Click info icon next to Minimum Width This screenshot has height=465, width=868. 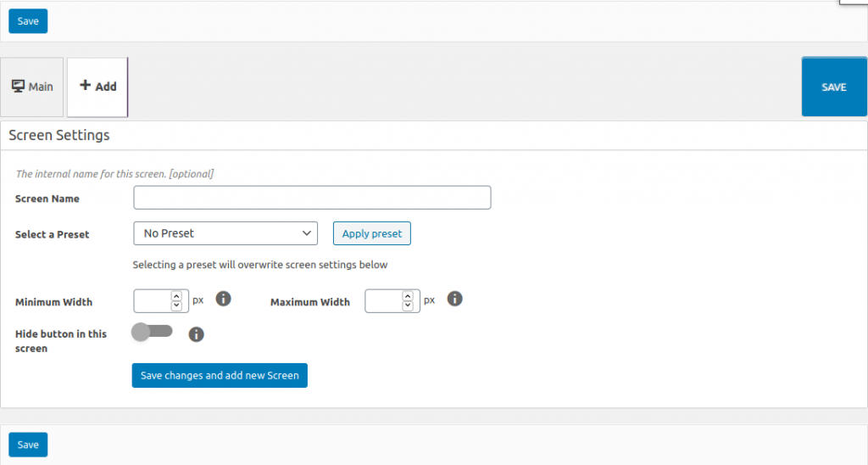point(224,299)
